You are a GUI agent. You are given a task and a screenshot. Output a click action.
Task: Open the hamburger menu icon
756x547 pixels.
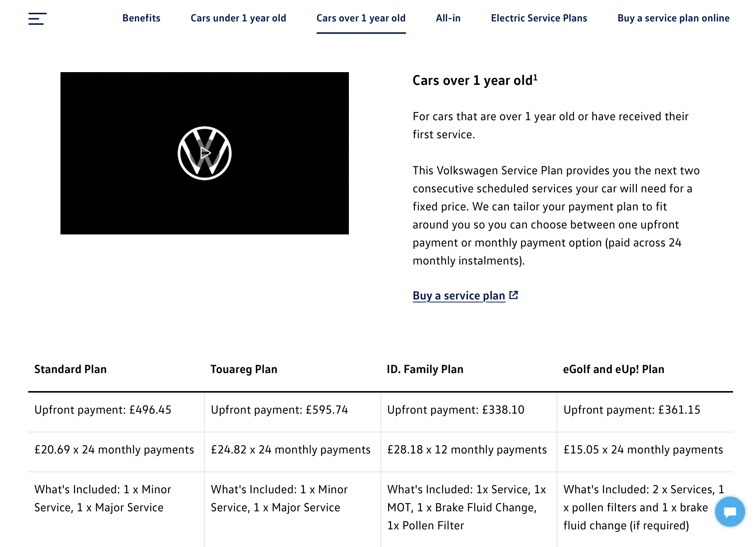point(37,18)
